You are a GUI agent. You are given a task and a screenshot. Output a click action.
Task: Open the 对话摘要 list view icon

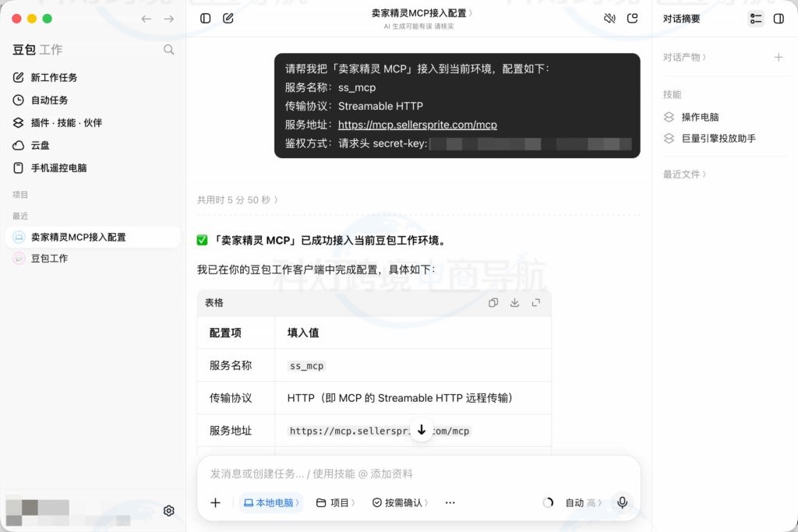(756, 19)
